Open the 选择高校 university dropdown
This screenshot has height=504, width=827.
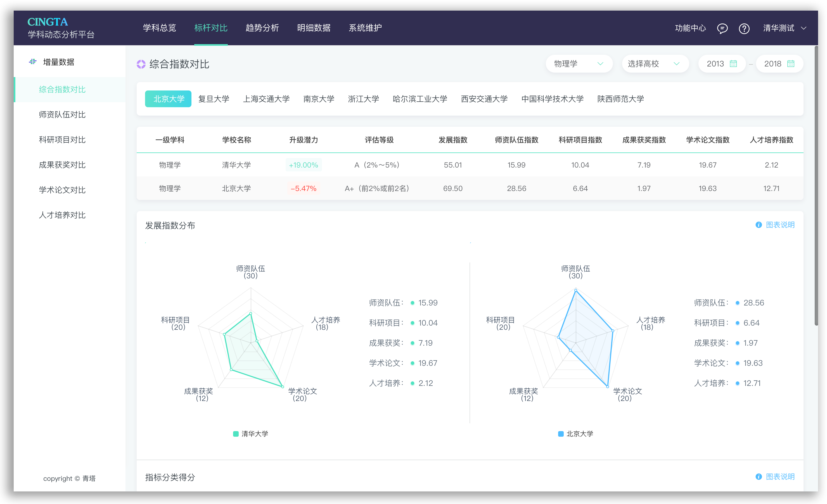(655, 64)
